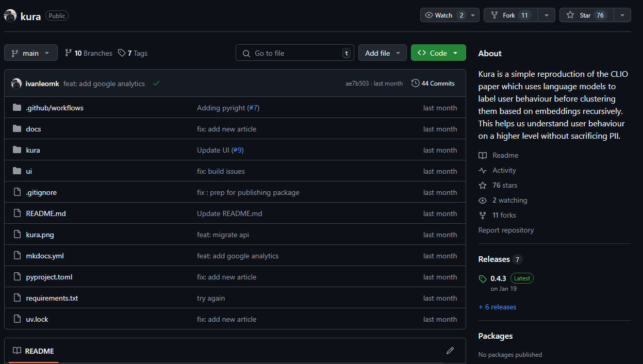The width and height of the screenshot is (643, 364).
Task: Click the pyproject.toml file icon
Action: coord(17,277)
